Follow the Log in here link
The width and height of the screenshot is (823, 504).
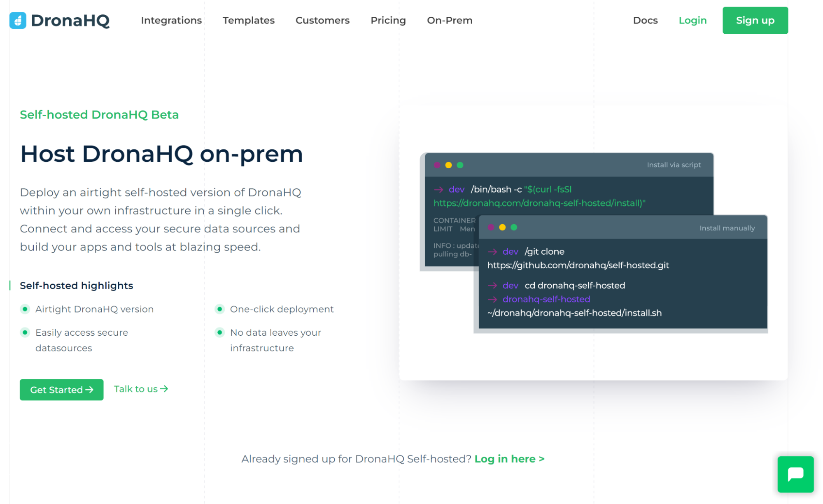click(509, 459)
